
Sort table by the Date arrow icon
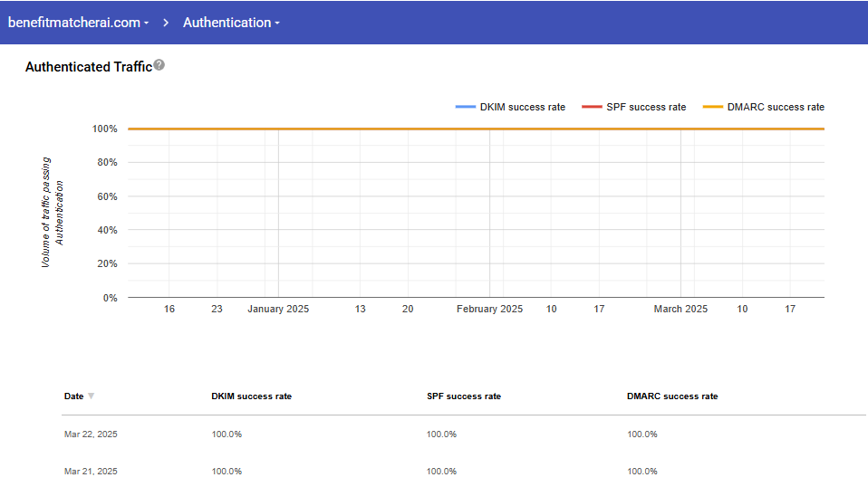[91, 396]
